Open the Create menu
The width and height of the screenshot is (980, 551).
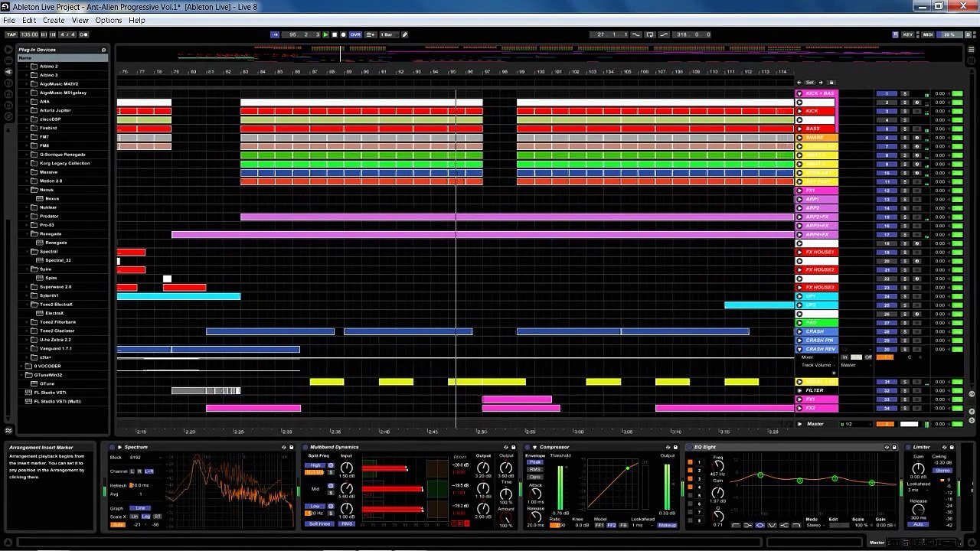click(x=54, y=20)
